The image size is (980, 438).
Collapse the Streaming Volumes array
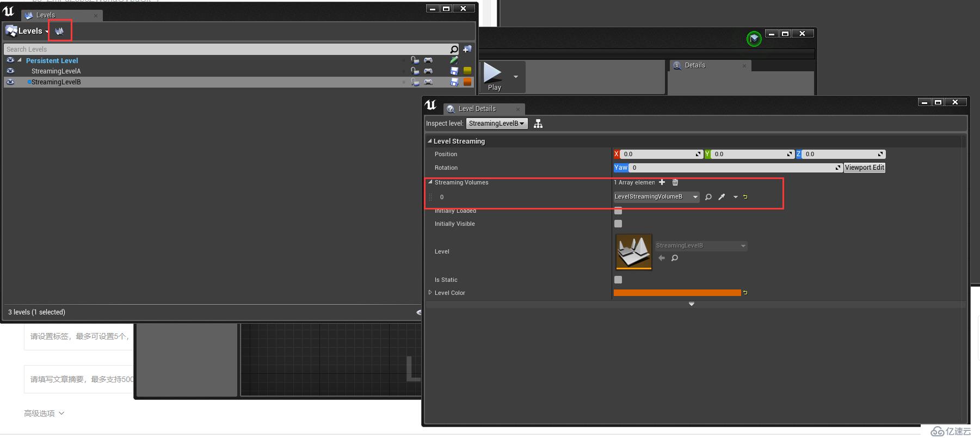(x=430, y=182)
